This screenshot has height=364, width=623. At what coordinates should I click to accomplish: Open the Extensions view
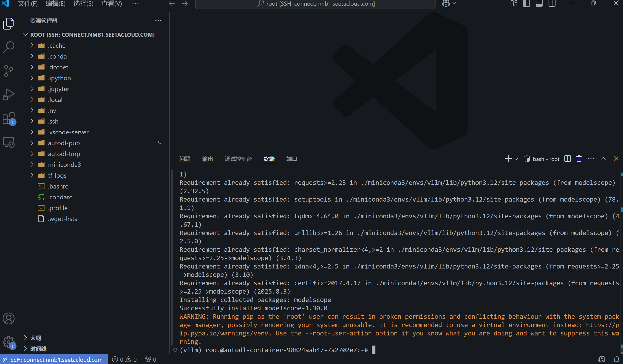tap(9, 119)
